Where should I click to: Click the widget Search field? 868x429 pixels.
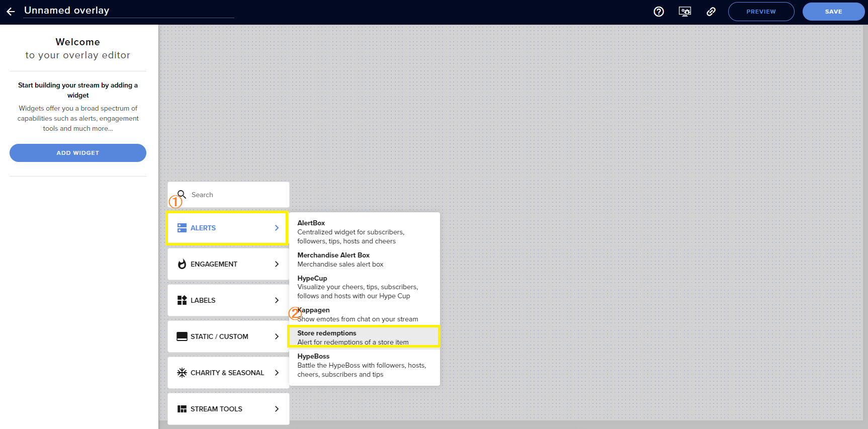[x=228, y=195]
